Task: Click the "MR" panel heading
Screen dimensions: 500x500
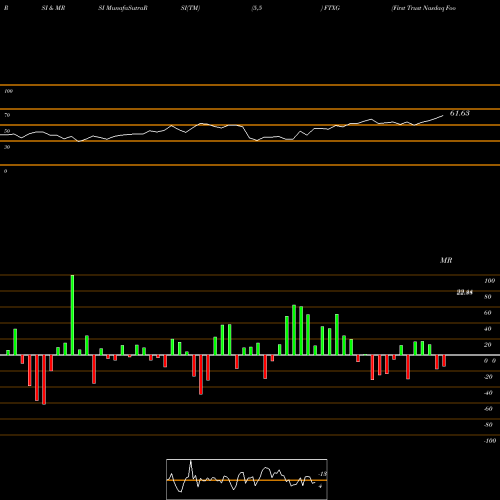Action: tap(446, 260)
